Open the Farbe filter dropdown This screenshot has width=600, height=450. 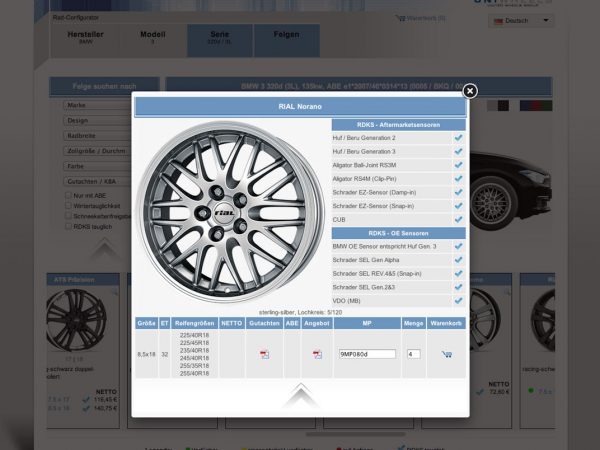98,166
